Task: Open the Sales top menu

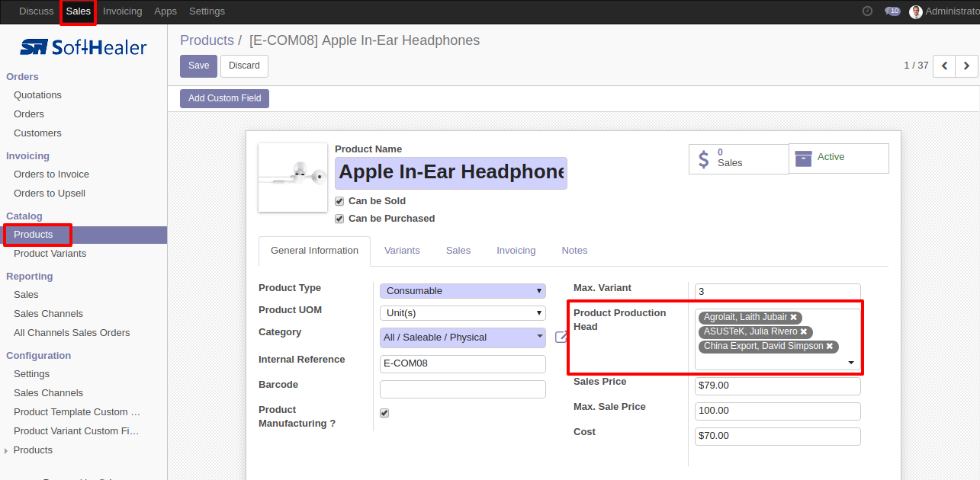Action: click(x=78, y=11)
